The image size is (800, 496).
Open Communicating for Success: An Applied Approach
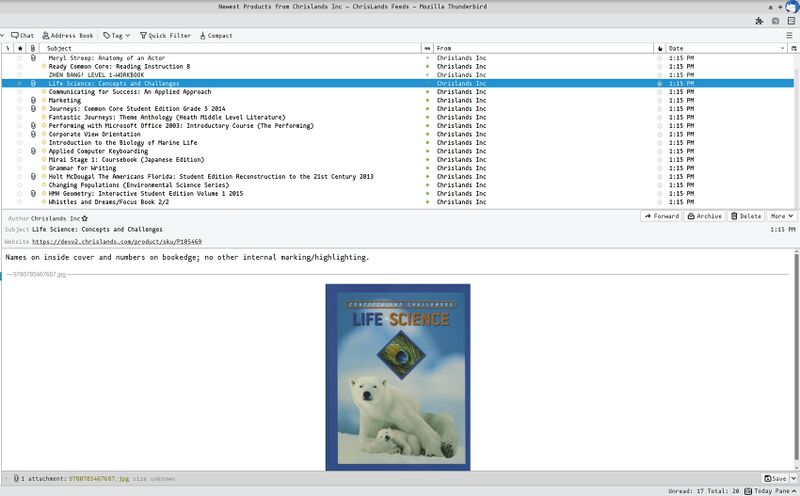point(130,92)
